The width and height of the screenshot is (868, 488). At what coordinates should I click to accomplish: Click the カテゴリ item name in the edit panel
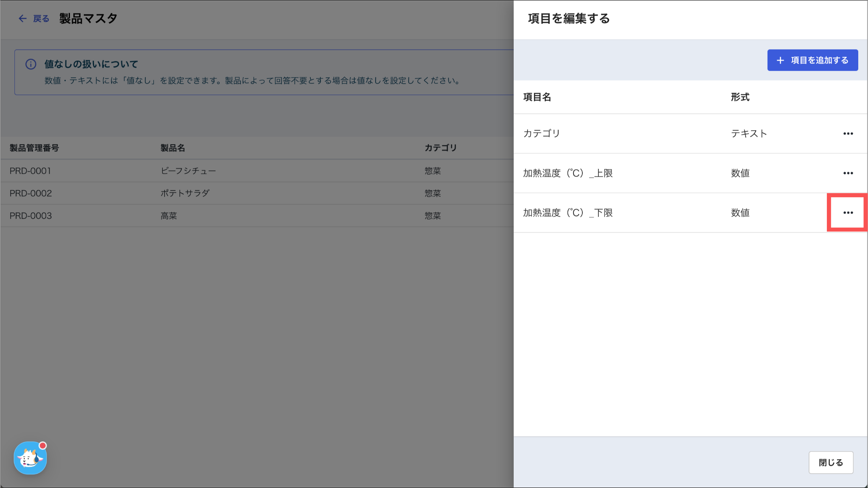(541, 134)
